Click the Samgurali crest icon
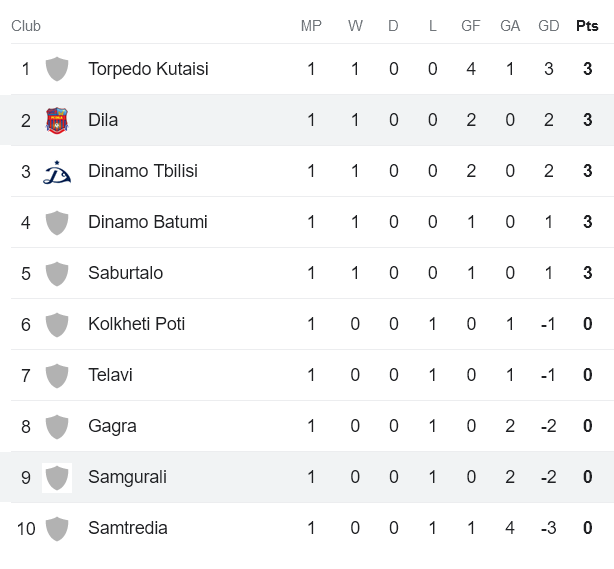The image size is (614, 569). pos(57,477)
